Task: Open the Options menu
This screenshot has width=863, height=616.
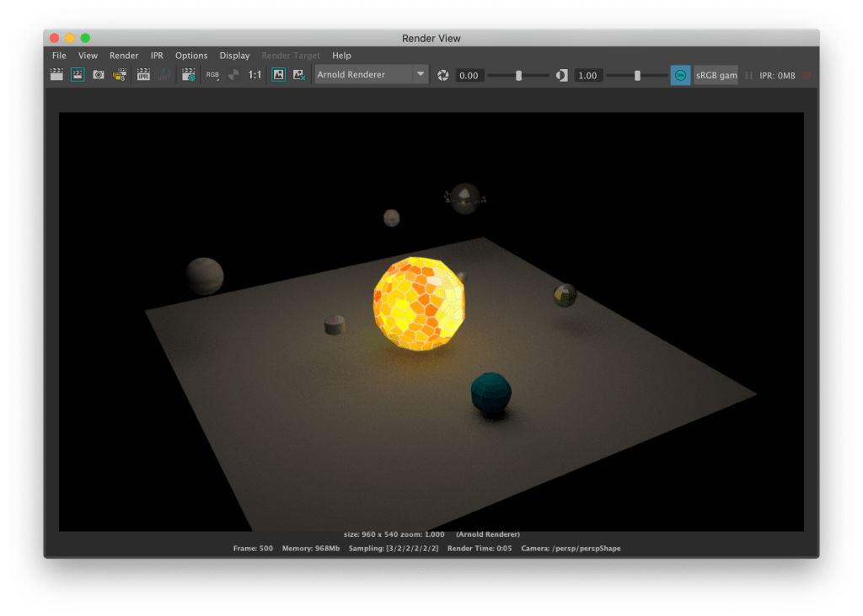Action: (191, 56)
